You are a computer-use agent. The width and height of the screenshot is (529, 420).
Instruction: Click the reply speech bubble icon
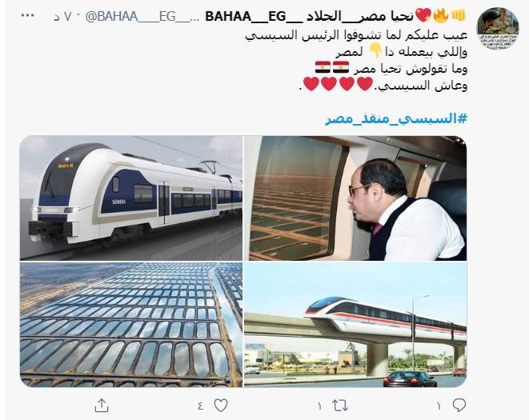pos(459,405)
